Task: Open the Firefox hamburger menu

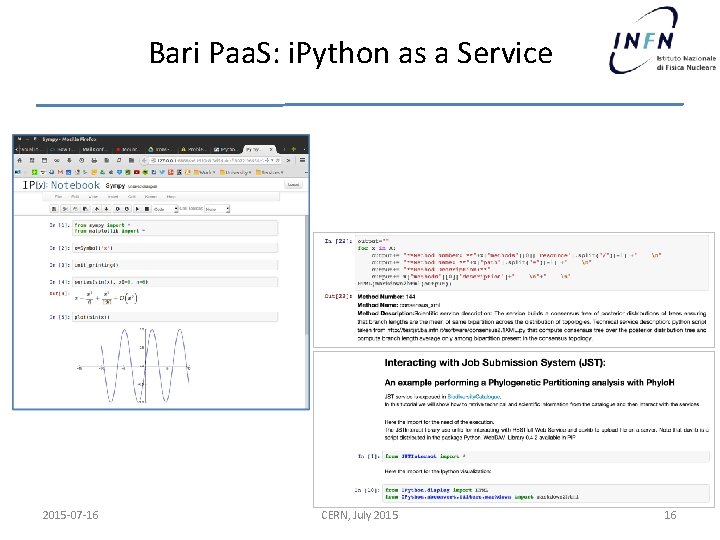Action: (x=303, y=160)
